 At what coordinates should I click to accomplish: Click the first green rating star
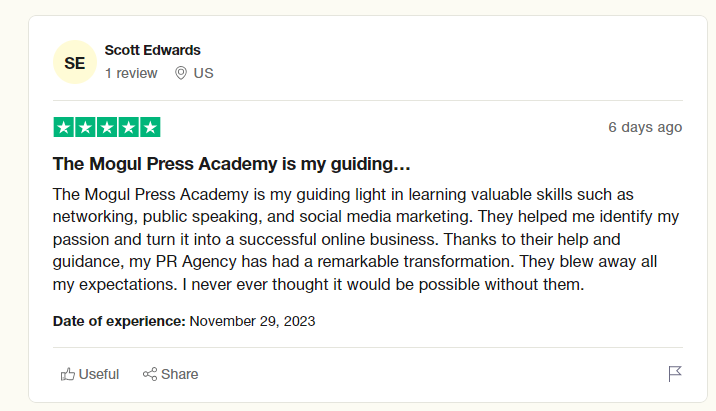coord(64,127)
